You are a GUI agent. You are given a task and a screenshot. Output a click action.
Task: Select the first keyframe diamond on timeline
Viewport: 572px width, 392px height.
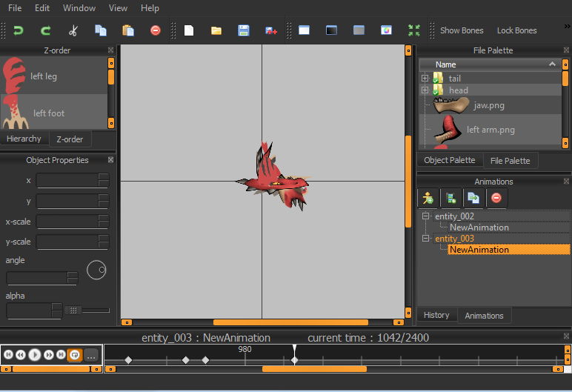click(128, 360)
